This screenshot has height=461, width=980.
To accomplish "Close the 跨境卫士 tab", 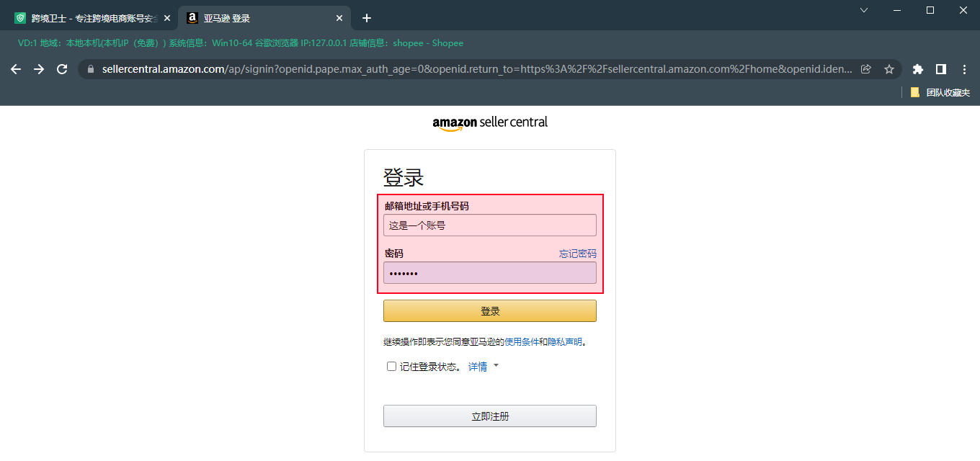I will pos(167,18).
